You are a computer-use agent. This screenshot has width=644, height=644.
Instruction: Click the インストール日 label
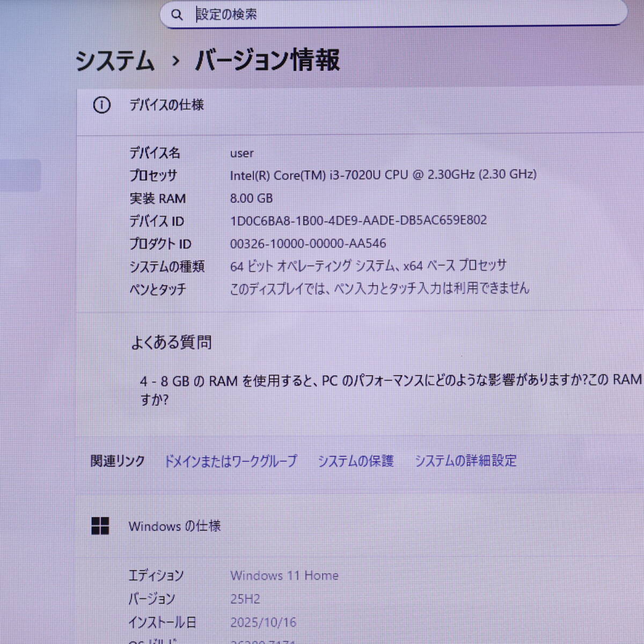pyautogui.click(x=162, y=623)
